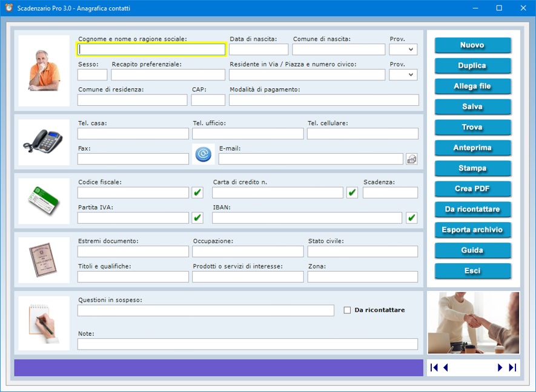The image size is (536, 392).
Task: Click the Partita IVA field
Action: point(133,218)
